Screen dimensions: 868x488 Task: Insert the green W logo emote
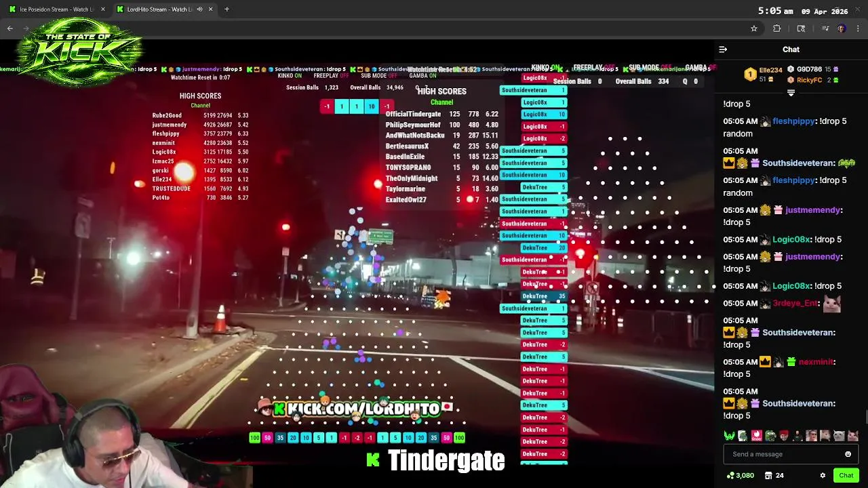pyautogui.click(x=729, y=436)
